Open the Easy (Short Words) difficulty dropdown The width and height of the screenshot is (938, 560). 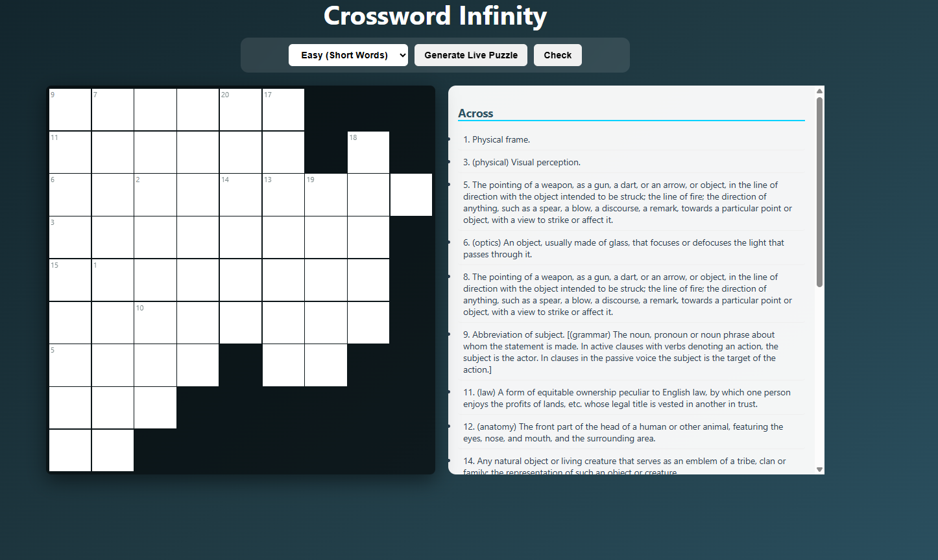[x=348, y=55]
